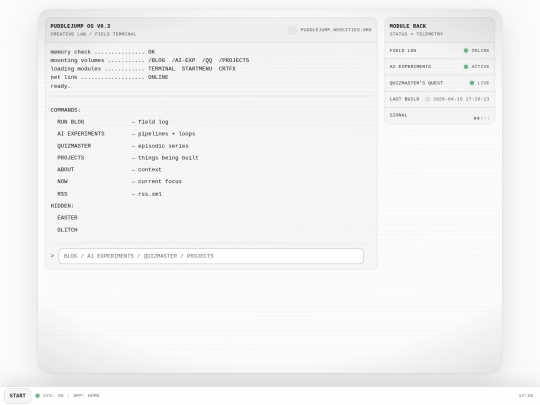The image size is (540, 405).
Task: Click the "/PROJECTS" mounted volume text
Action: pos(234,60)
